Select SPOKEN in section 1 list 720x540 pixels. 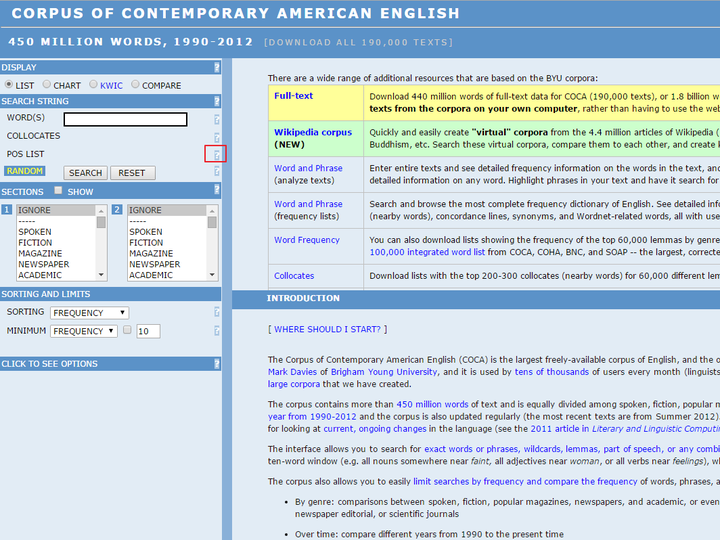56,232
